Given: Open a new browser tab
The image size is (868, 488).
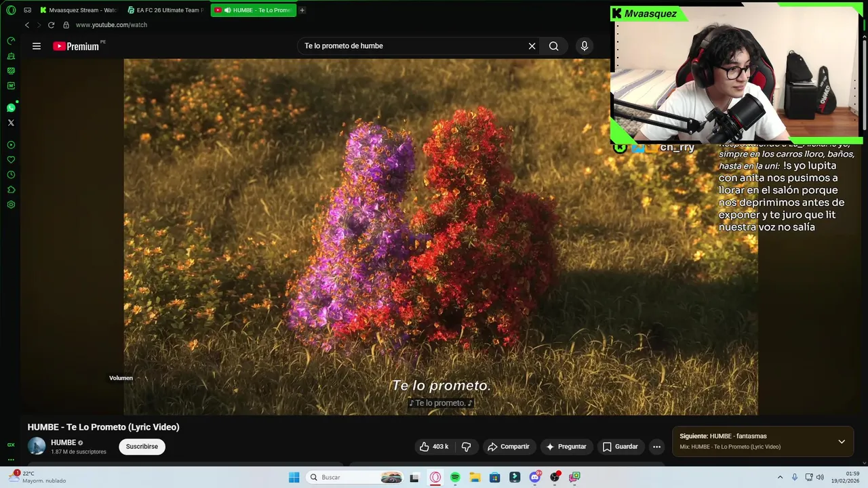Looking at the screenshot, I should (302, 10).
